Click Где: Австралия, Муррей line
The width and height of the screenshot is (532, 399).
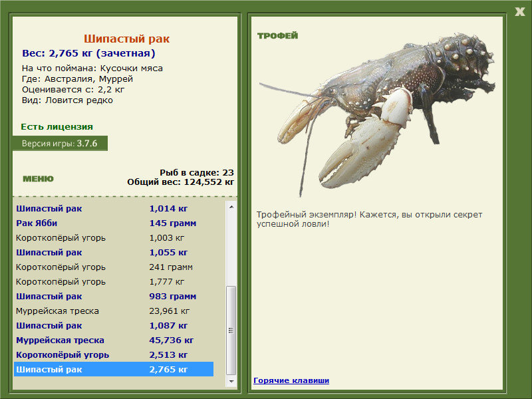(x=77, y=79)
